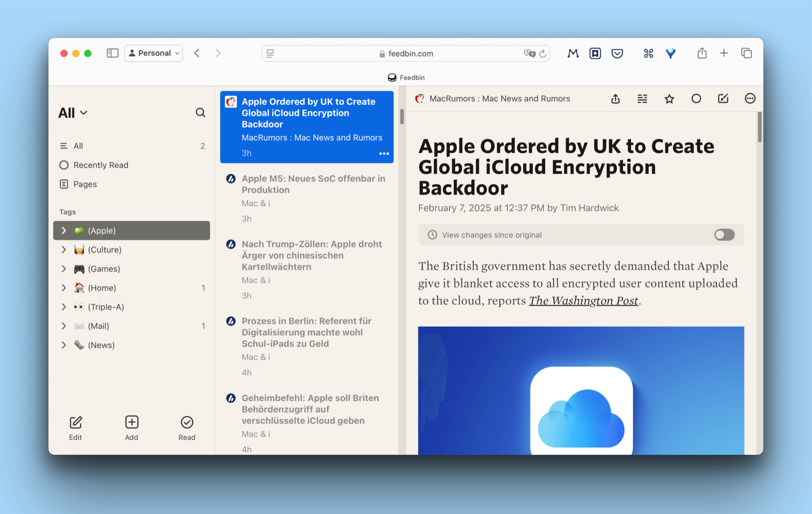Viewport: 812px width, 514px height.
Task: Click the feedbin.com address field
Action: [x=406, y=53]
